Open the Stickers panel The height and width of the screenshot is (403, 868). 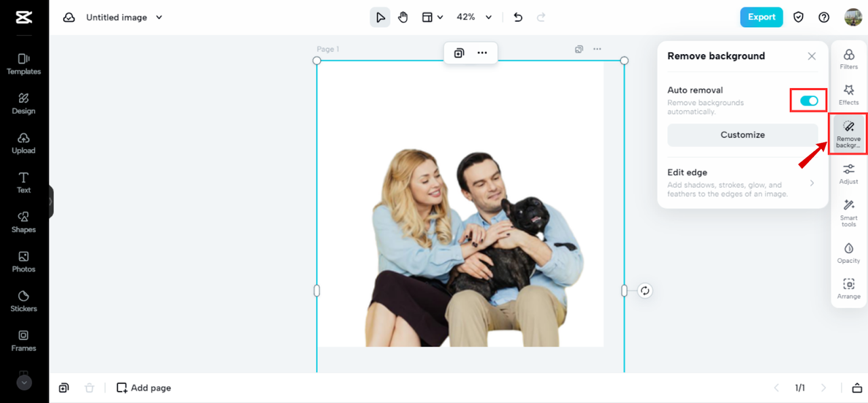tap(24, 301)
